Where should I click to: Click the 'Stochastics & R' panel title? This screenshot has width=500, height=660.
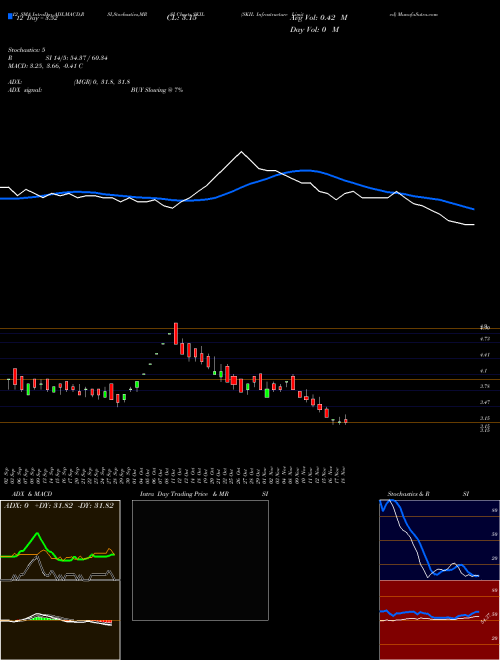[x=409, y=494]
